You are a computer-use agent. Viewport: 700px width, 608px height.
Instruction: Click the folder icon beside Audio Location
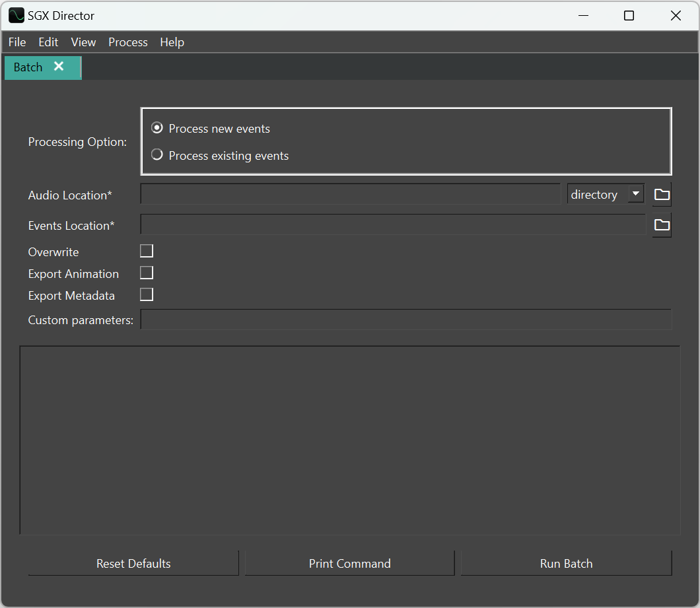tap(662, 195)
